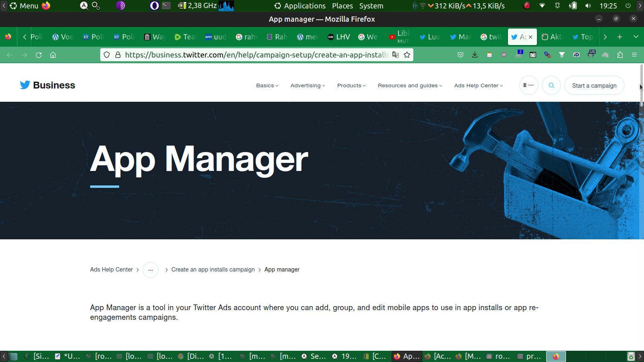Viewport: 644px width, 362px height.
Task: Open the uBlock Origin extension
Action: [504, 55]
